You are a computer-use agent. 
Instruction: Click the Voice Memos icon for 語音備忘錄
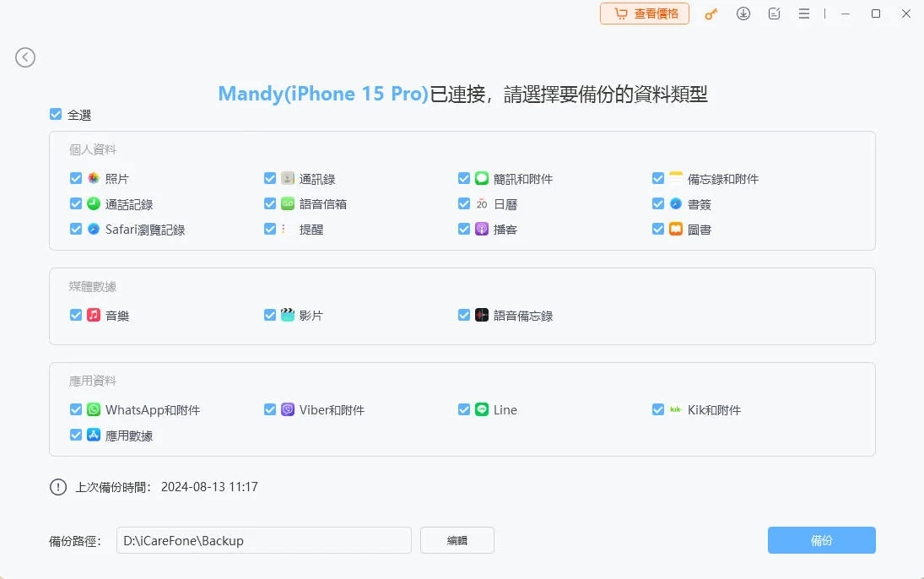pyautogui.click(x=482, y=315)
